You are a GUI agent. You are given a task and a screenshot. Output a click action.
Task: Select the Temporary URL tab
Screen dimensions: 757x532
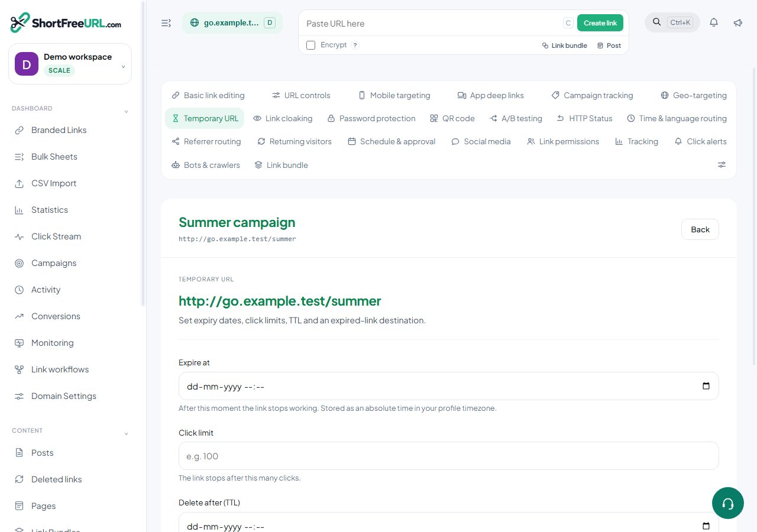coord(205,118)
